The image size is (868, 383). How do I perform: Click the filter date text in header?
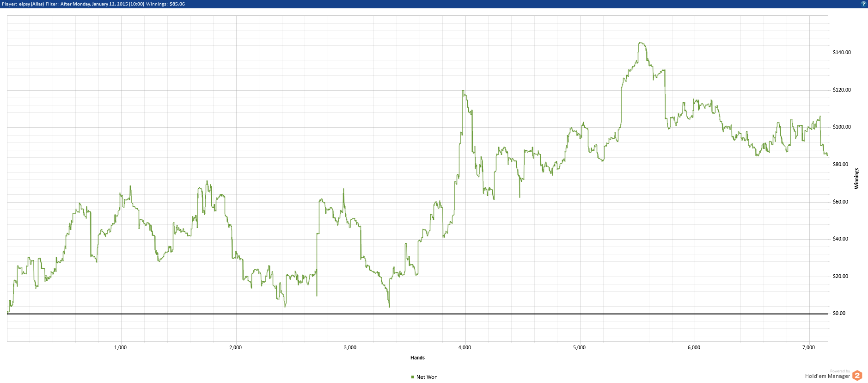tap(102, 4)
